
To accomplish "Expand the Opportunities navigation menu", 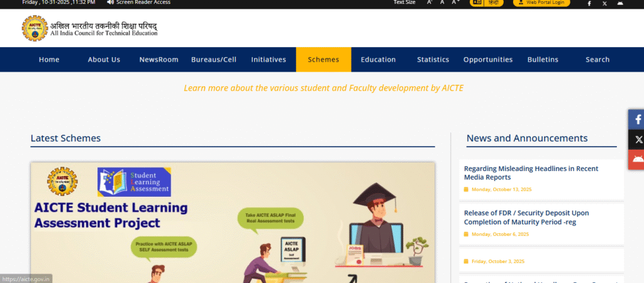I will (488, 60).
